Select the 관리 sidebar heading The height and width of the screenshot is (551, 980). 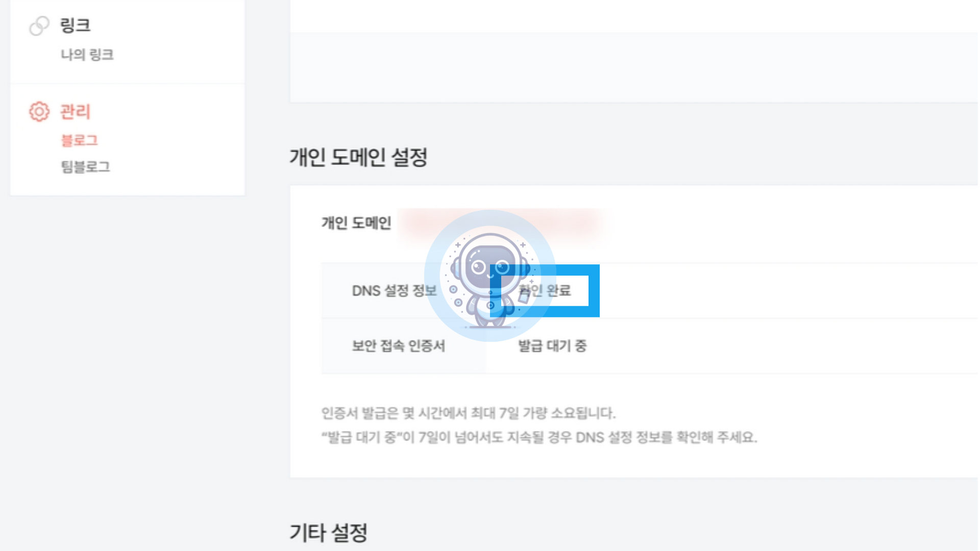(75, 112)
